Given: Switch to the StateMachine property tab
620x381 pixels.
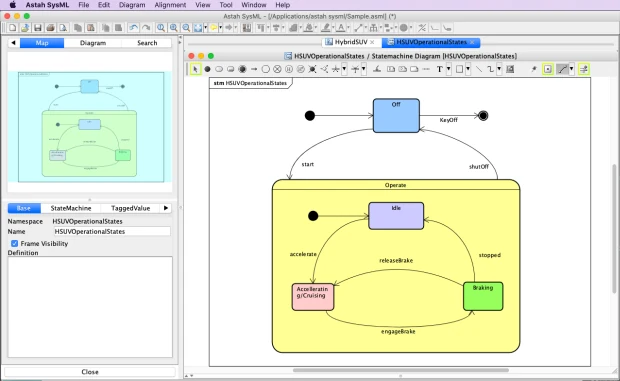Looking at the screenshot, I should point(71,208).
